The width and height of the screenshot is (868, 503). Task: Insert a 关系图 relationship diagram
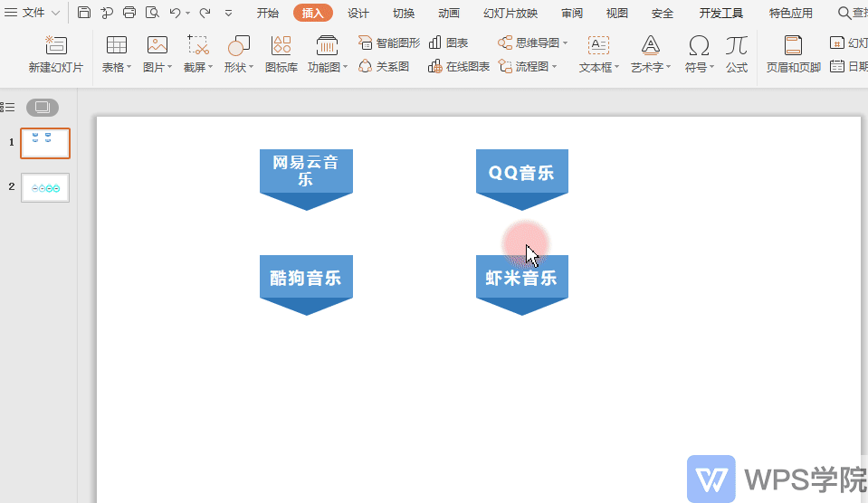(x=384, y=67)
